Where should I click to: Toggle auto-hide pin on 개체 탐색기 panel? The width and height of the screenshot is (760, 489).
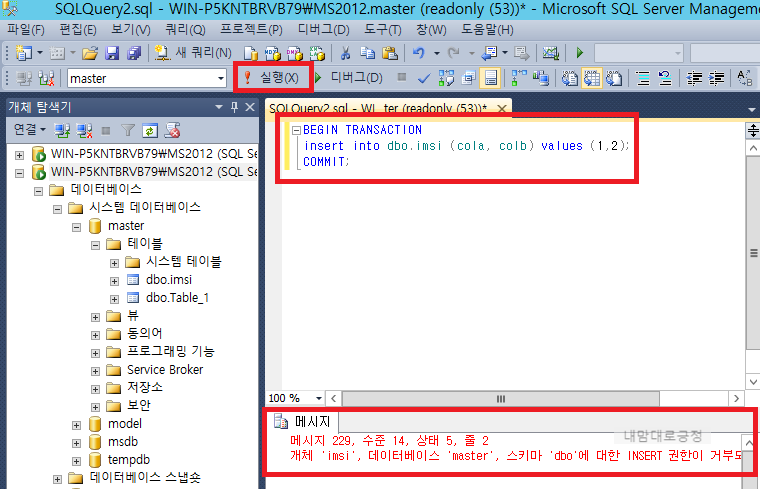235,107
